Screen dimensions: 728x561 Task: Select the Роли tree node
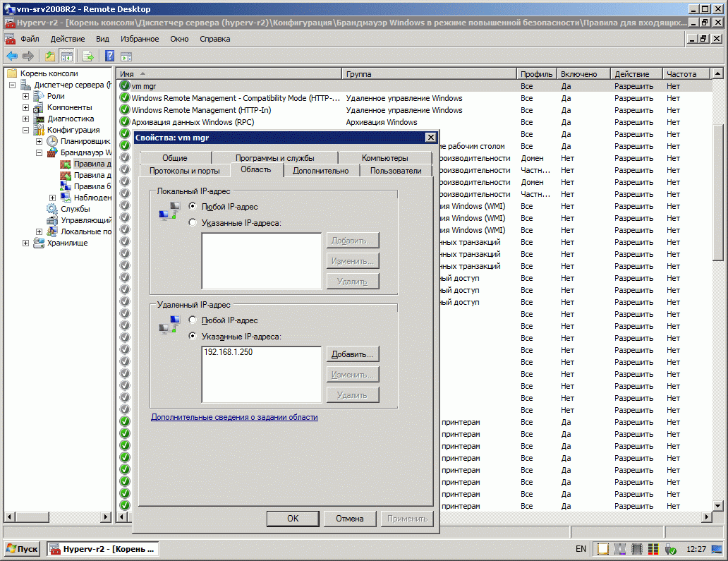56,96
